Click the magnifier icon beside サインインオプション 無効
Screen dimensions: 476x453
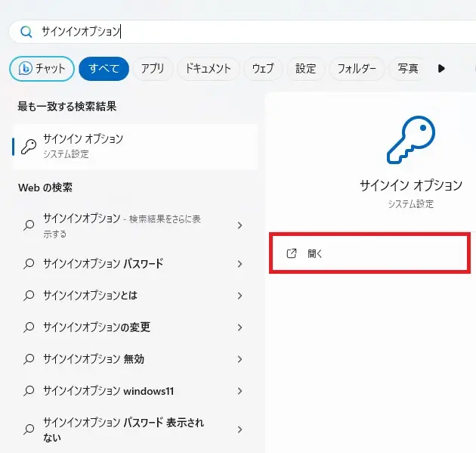coord(29,359)
